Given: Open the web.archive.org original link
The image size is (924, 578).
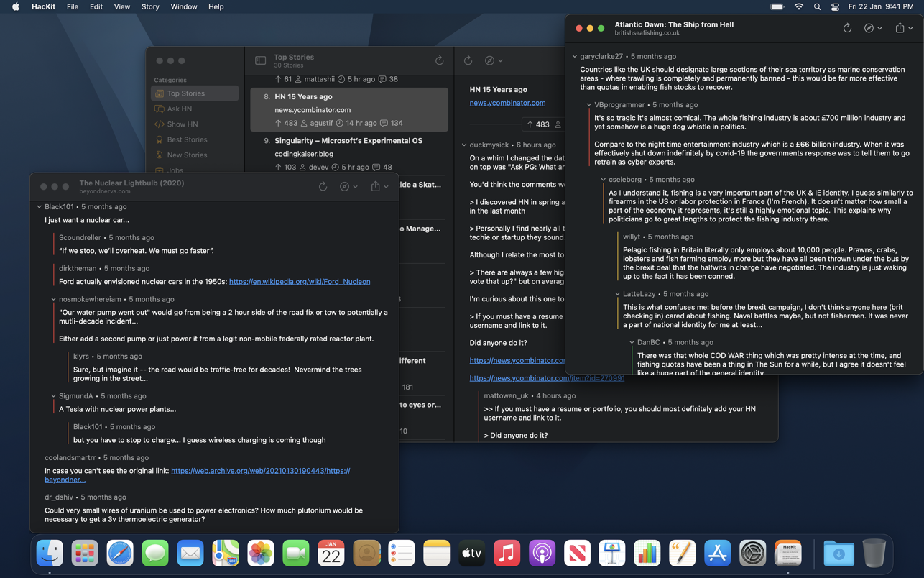Looking at the screenshot, I should tap(260, 471).
